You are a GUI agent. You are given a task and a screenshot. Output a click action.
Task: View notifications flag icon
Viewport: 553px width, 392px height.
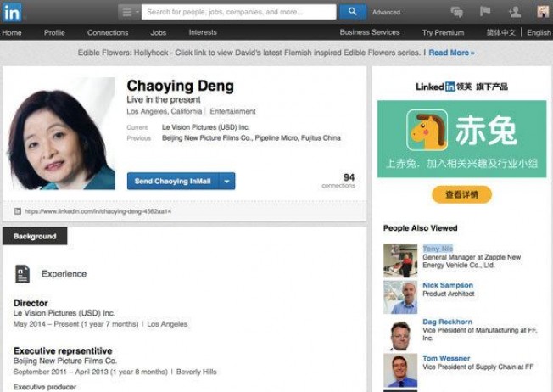point(485,12)
